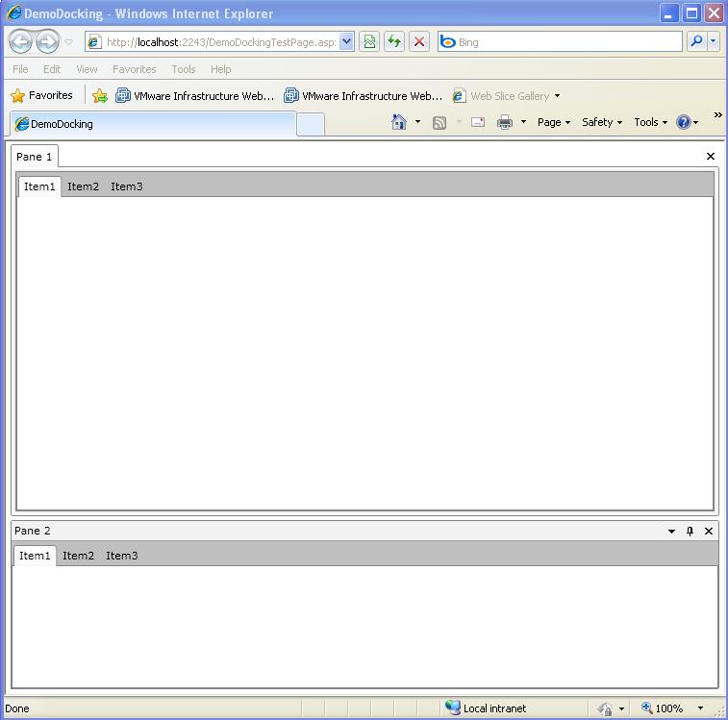The width and height of the screenshot is (728, 720).
Task: Open the Tools command bar menu
Action: tap(651, 122)
